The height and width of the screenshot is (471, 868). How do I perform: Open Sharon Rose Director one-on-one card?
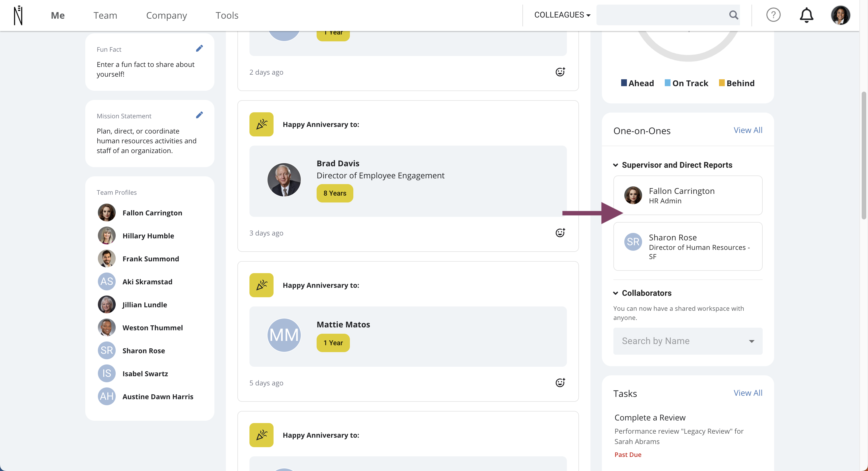coord(687,246)
